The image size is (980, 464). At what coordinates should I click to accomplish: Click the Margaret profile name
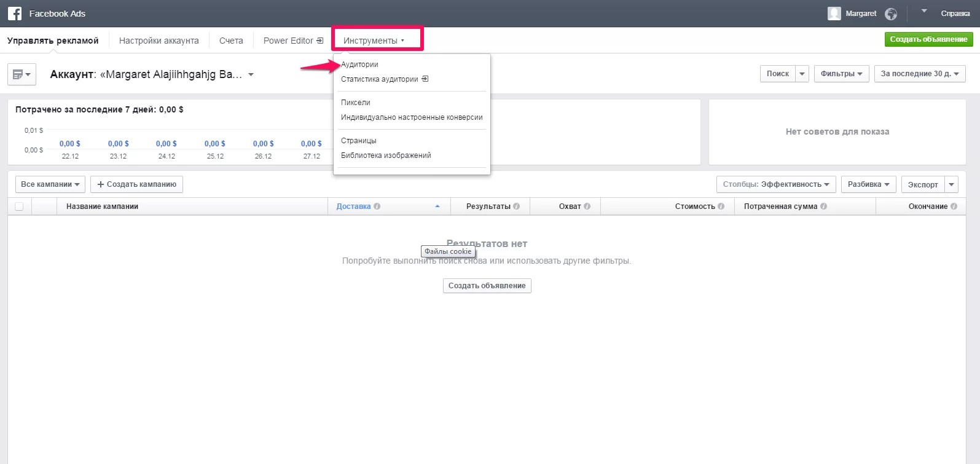tap(861, 14)
